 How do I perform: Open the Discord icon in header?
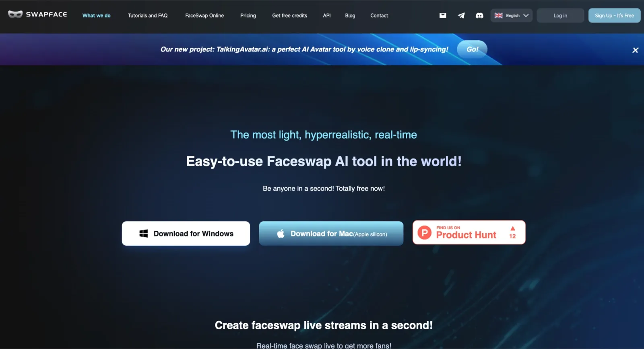[x=479, y=15]
